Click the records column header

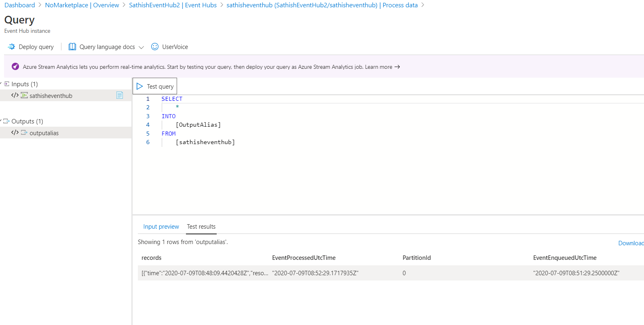tap(152, 258)
